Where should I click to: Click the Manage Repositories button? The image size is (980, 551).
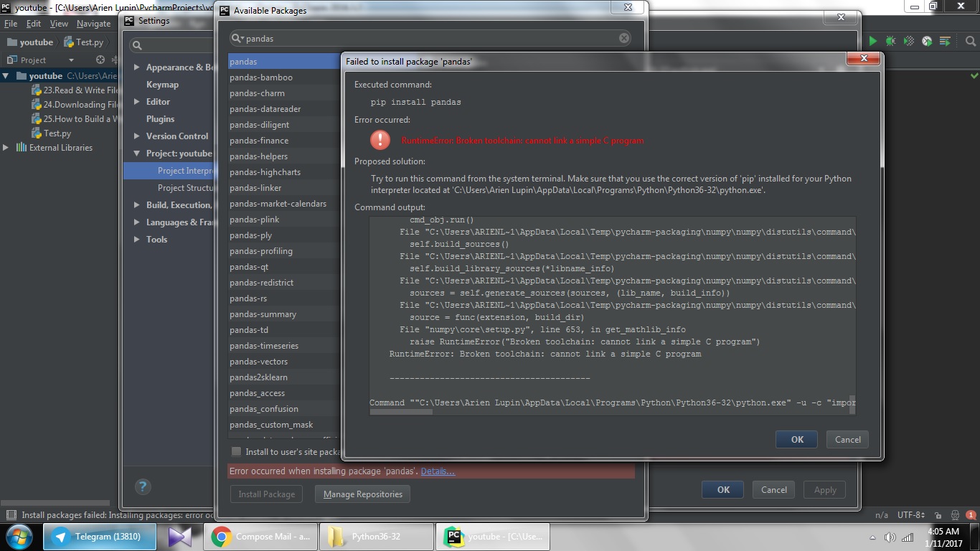[363, 494]
